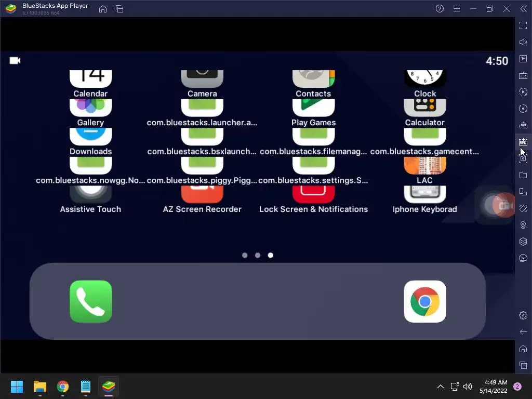Image resolution: width=532 pixels, height=399 pixels.
Task: Go to second home screen page dot
Action: 258,255
